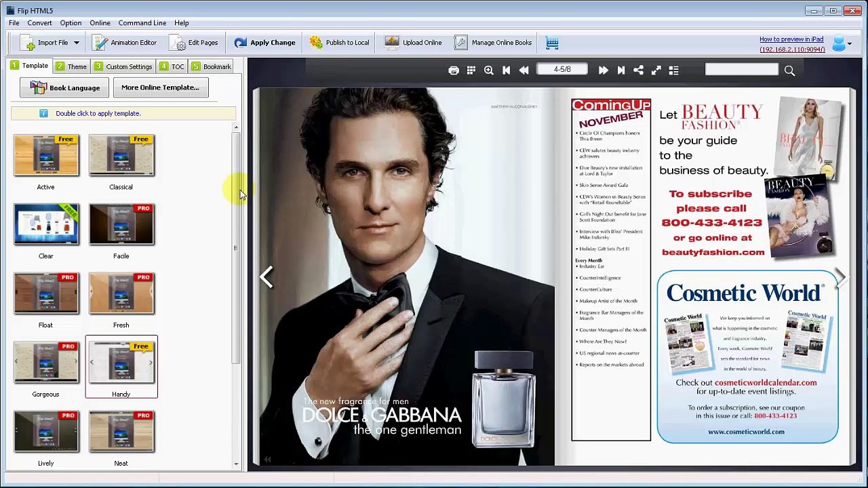Click the flipbook search input field

coord(742,69)
